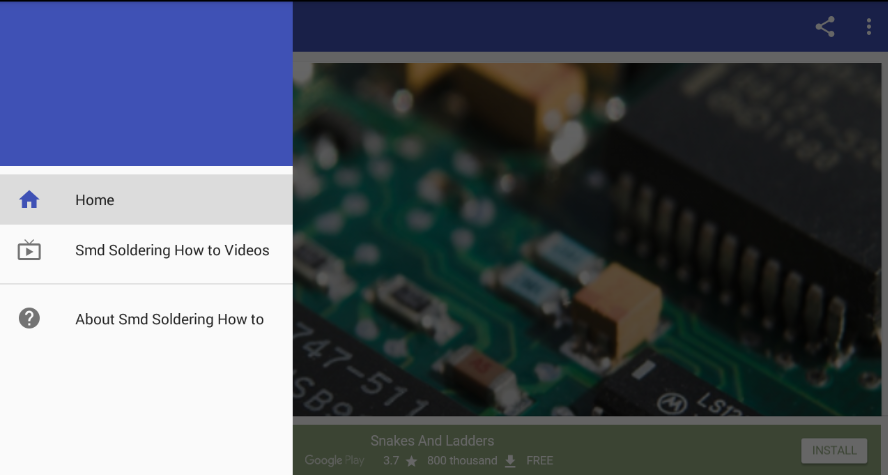Click the video TV icon in the drawer

click(29, 250)
